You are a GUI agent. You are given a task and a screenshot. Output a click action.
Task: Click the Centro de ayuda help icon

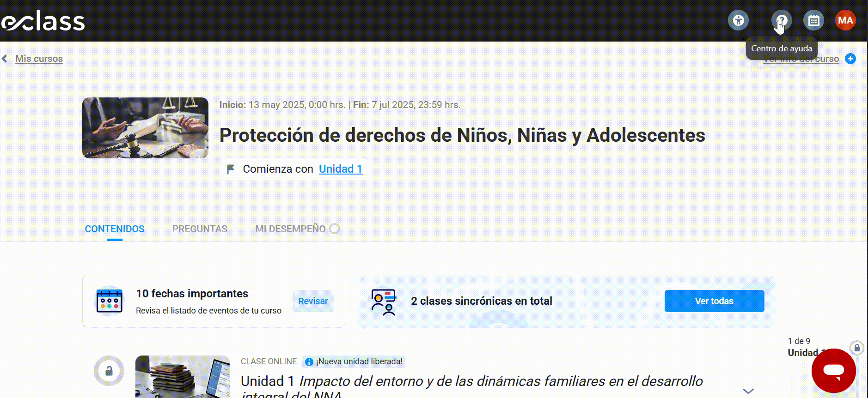click(782, 20)
